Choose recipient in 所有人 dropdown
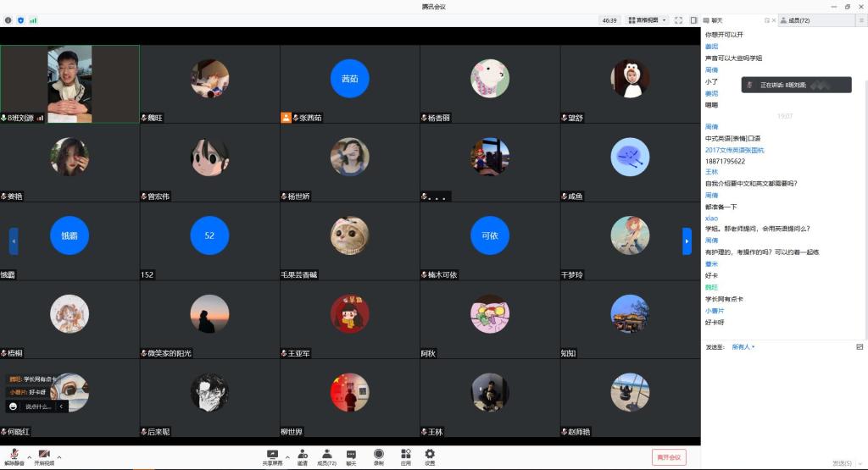Image resolution: width=868 pixels, height=470 pixels. 743,346
